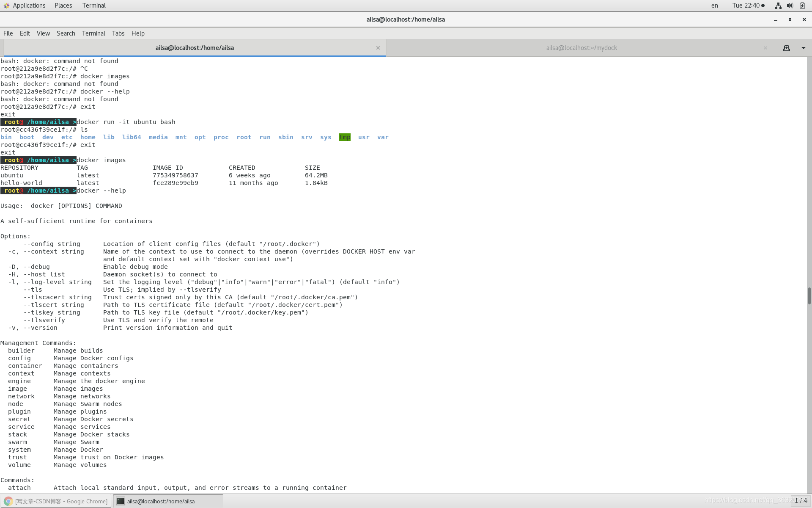Close the /home/ailsa terminal tab
Viewport: 812px width, 508px height.
coord(378,48)
